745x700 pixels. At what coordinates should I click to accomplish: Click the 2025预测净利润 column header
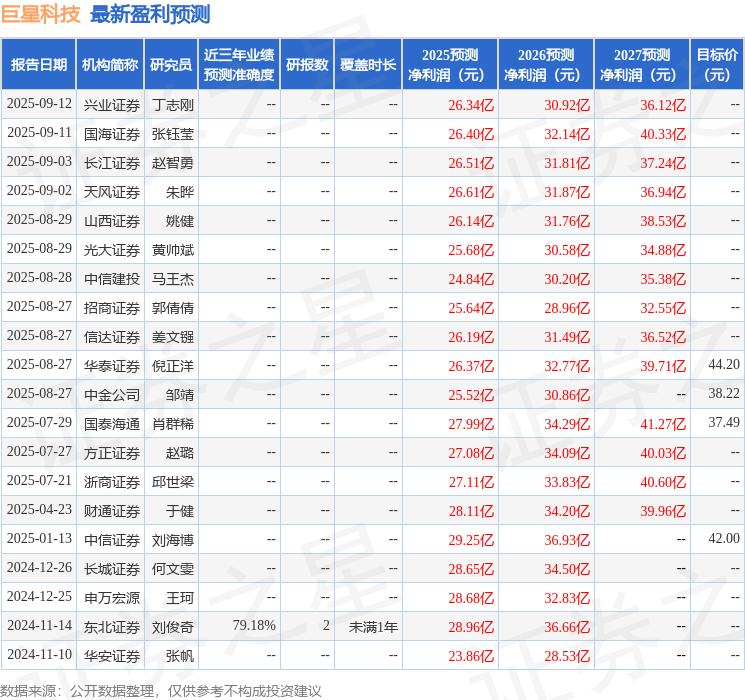449,65
